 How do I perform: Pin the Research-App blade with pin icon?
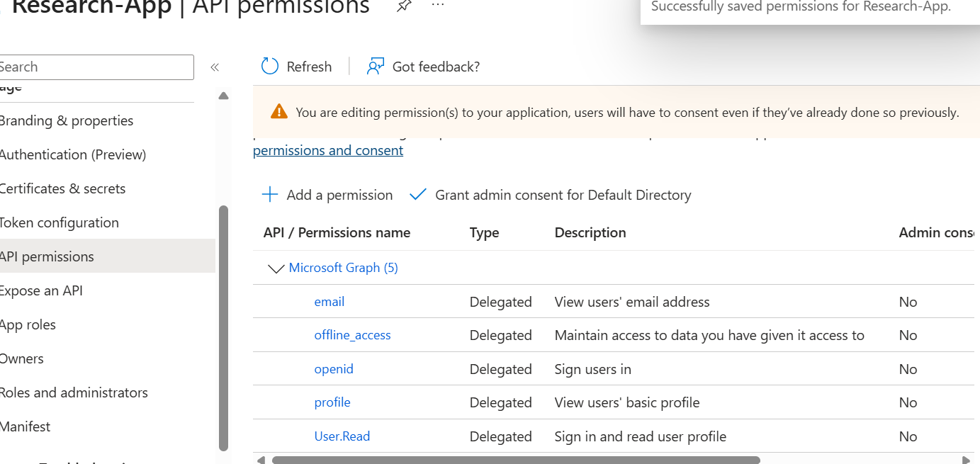tap(403, 6)
